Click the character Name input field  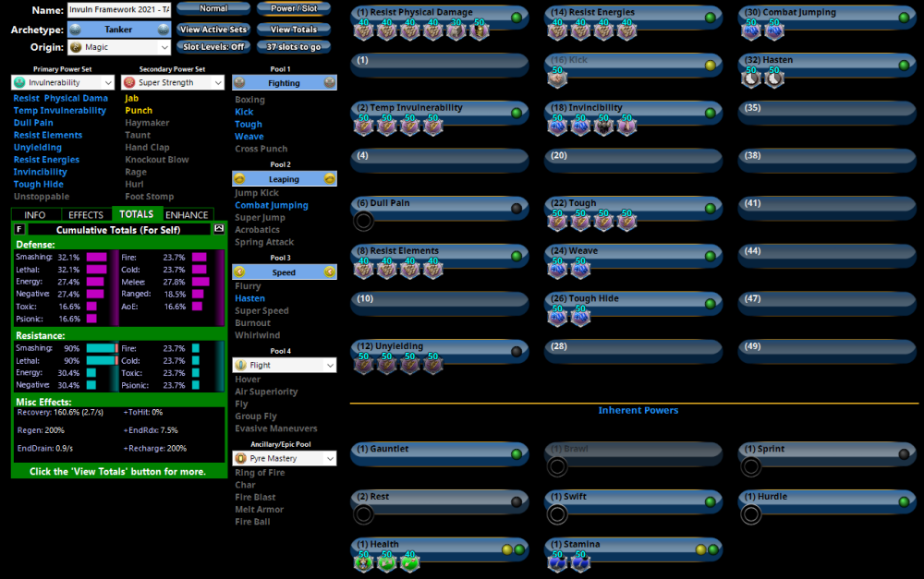point(118,10)
